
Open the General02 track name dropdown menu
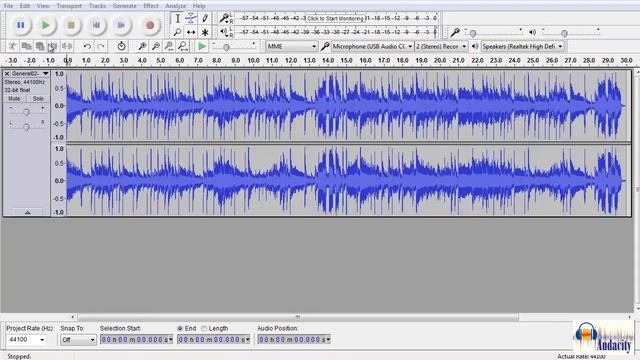tap(45, 73)
